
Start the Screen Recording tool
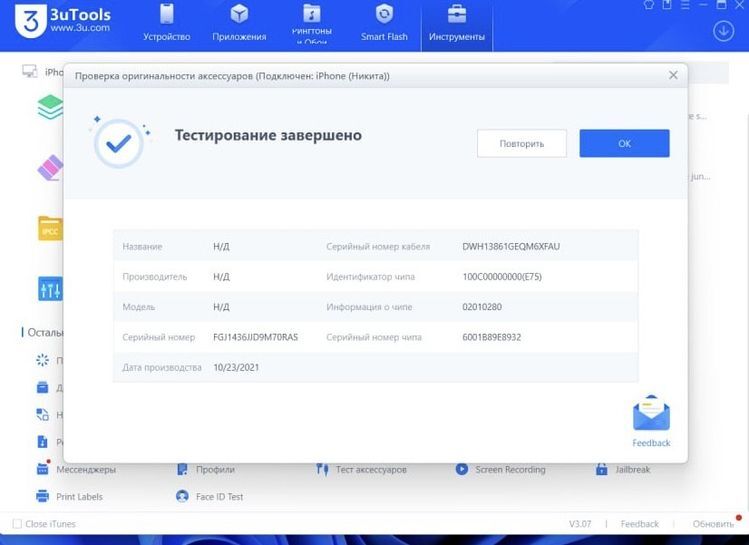[x=509, y=469]
